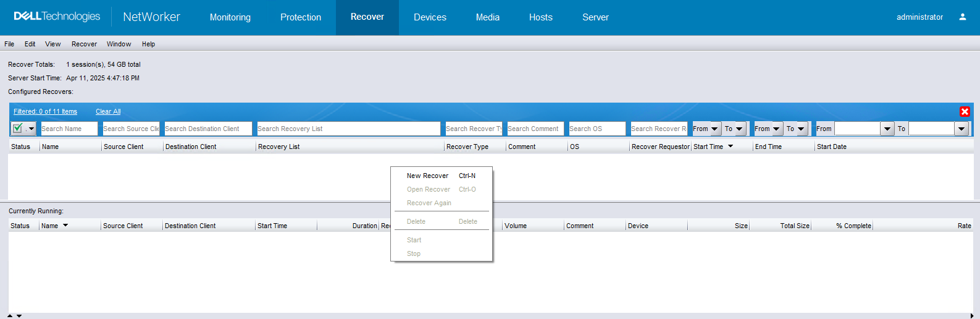Viewport: 980px width, 319px height.
Task: Close the filter bar with red X
Action: tap(965, 111)
